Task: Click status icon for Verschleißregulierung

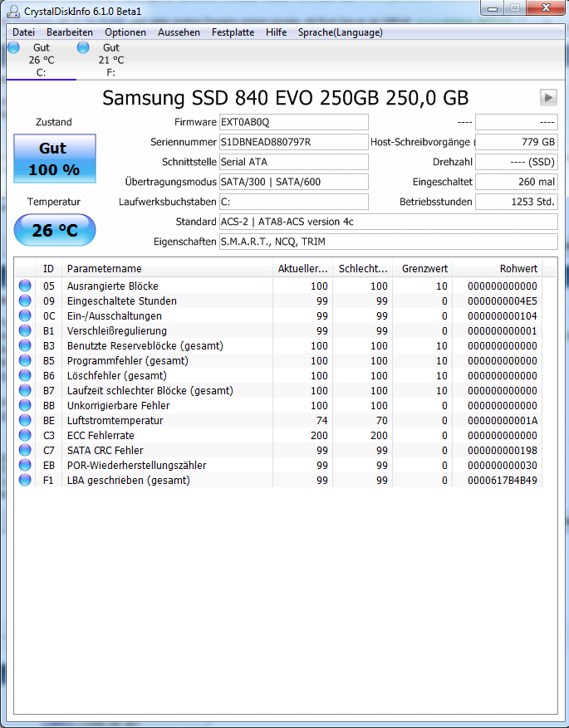Action: click(x=25, y=331)
